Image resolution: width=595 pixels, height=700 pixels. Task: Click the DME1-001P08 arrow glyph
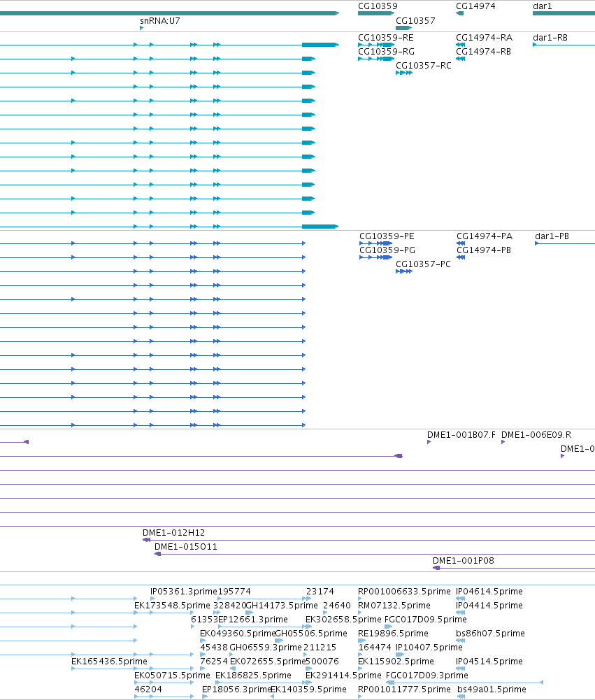tap(436, 568)
